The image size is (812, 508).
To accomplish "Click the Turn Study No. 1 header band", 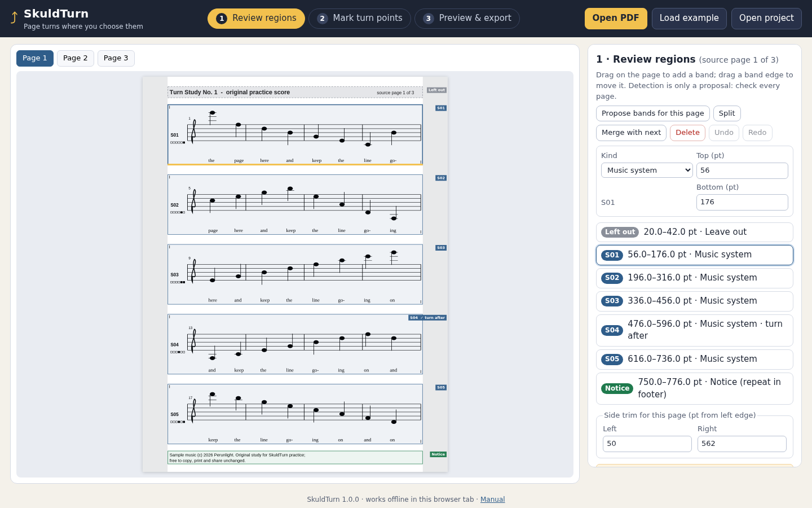I will pyautogui.click(x=295, y=93).
